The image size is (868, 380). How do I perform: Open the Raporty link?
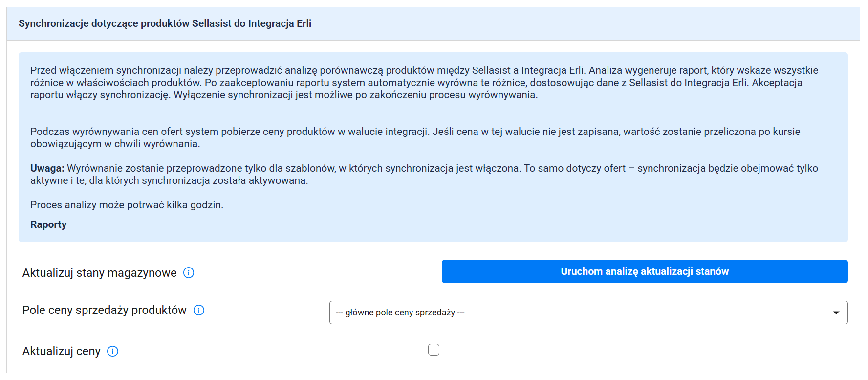coord(48,224)
